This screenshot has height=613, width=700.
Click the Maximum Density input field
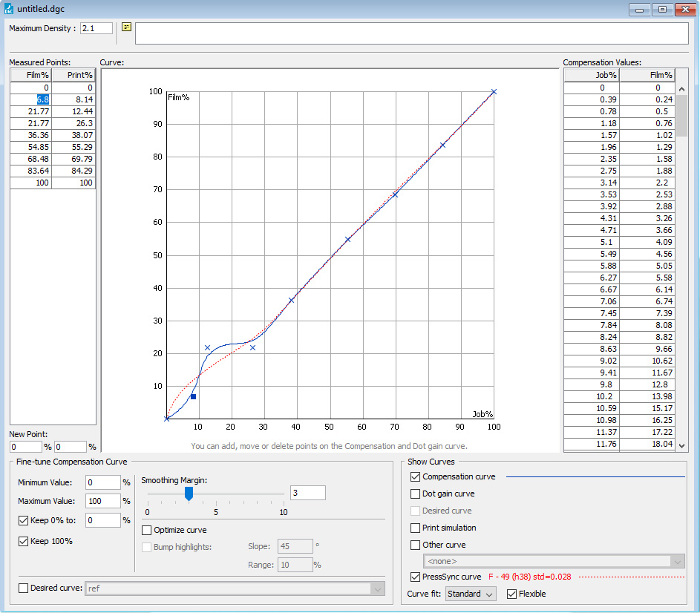tap(97, 28)
